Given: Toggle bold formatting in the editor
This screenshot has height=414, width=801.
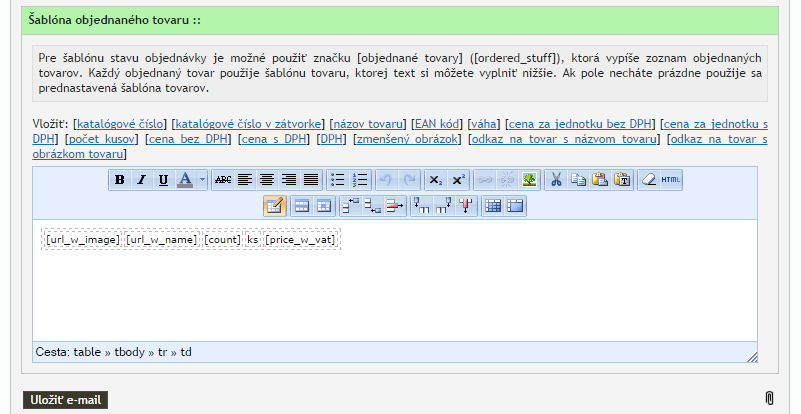Looking at the screenshot, I should 119,180.
